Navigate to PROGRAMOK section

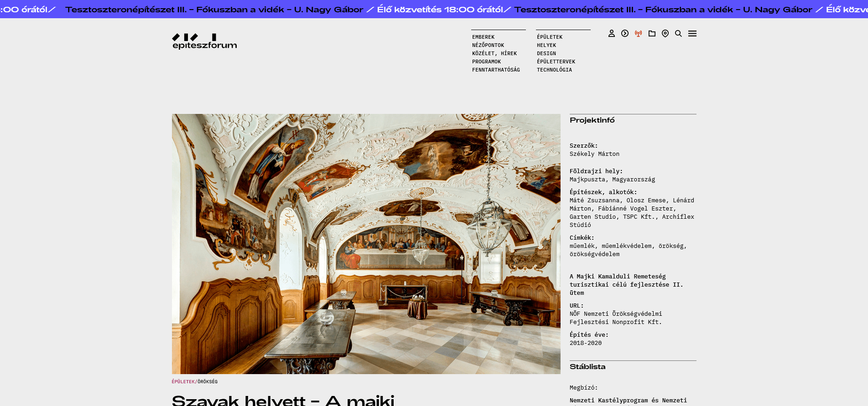coord(486,62)
